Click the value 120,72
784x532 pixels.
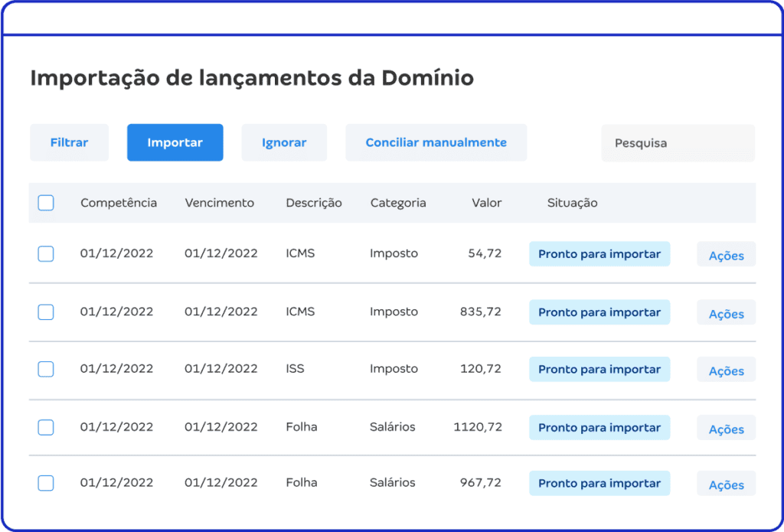point(481,369)
